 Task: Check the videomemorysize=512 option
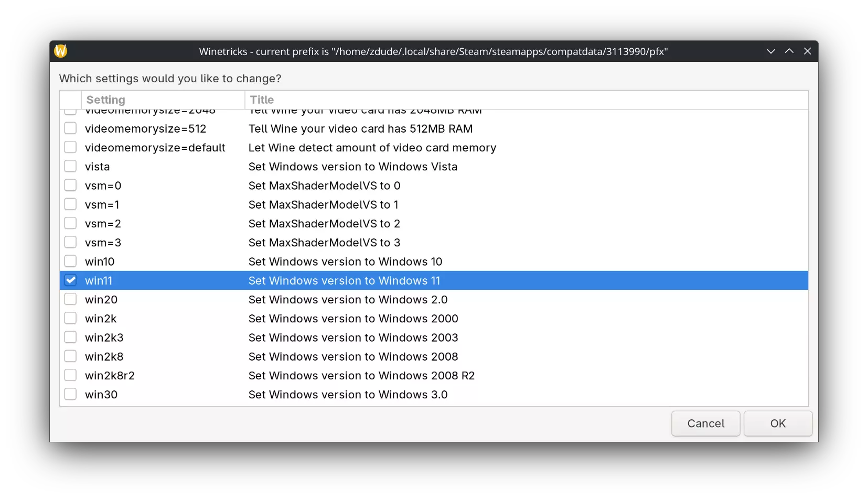(70, 128)
